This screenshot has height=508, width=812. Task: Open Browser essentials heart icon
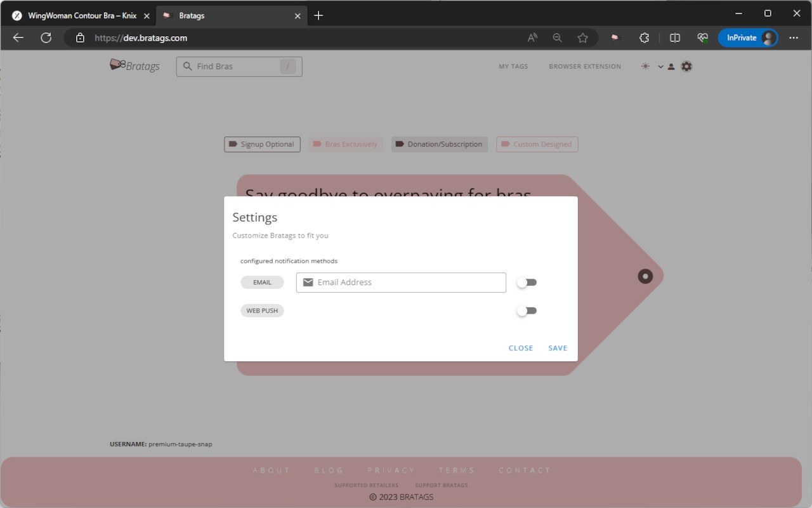pos(702,37)
